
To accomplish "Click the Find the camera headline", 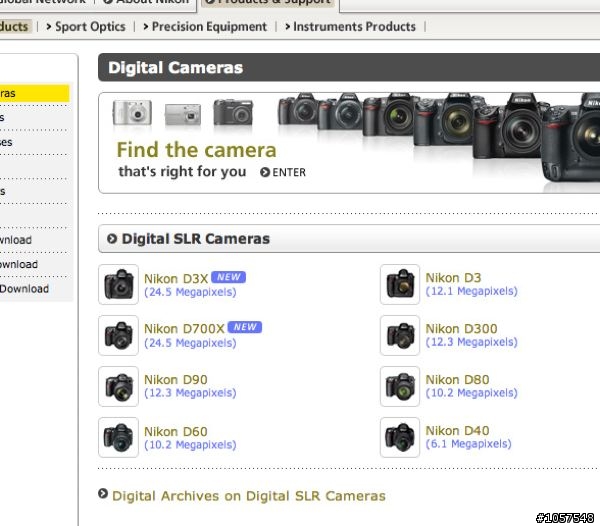I will 196,150.
